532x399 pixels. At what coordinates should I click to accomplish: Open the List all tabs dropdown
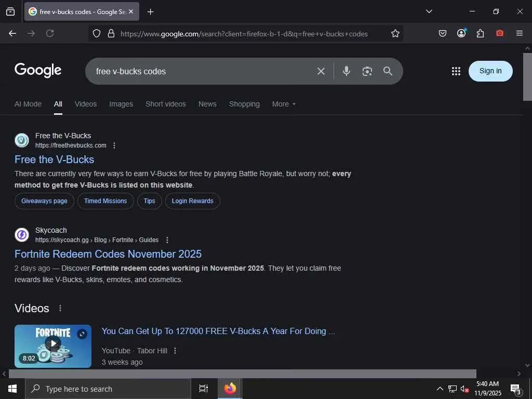[429, 11]
